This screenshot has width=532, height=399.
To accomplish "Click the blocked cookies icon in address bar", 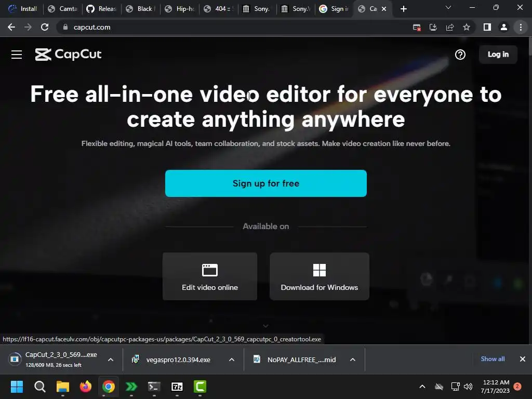I will tap(417, 28).
